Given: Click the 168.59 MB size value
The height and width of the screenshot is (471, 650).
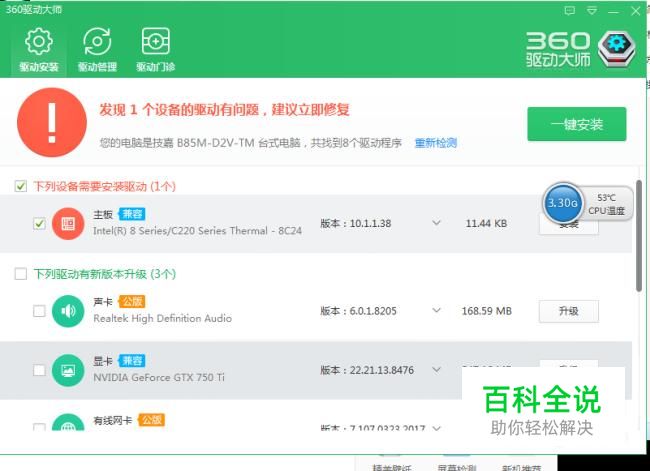Looking at the screenshot, I should (486, 311).
